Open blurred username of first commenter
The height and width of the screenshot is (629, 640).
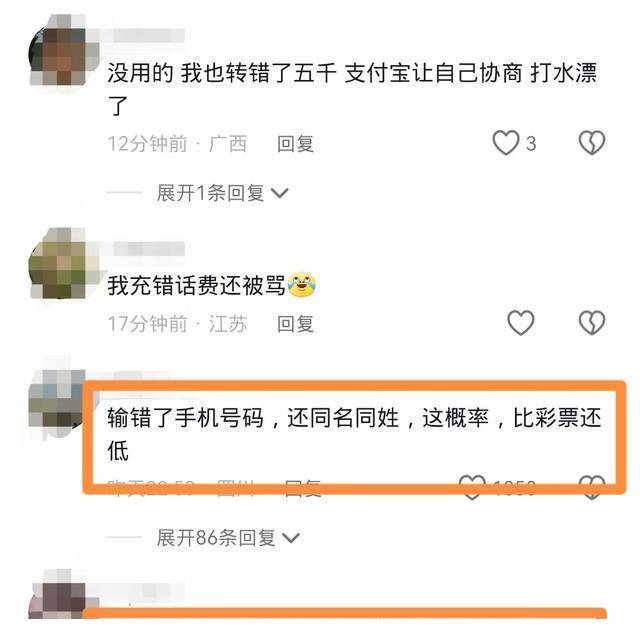pyautogui.click(x=144, y=36)
